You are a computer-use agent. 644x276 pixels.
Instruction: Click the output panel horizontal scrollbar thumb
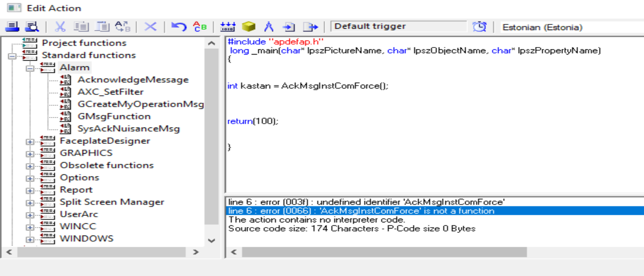(385, 252)
